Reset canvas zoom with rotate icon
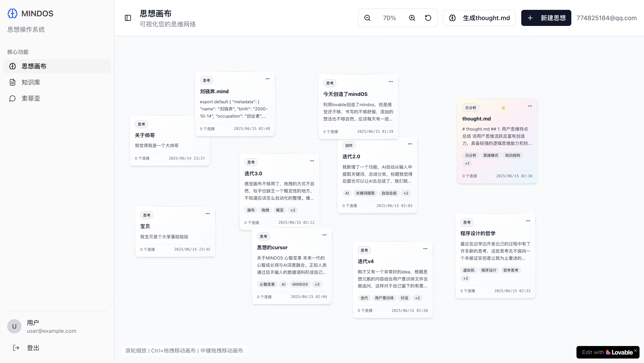This screenshot has width=644, height=363. 428,18
